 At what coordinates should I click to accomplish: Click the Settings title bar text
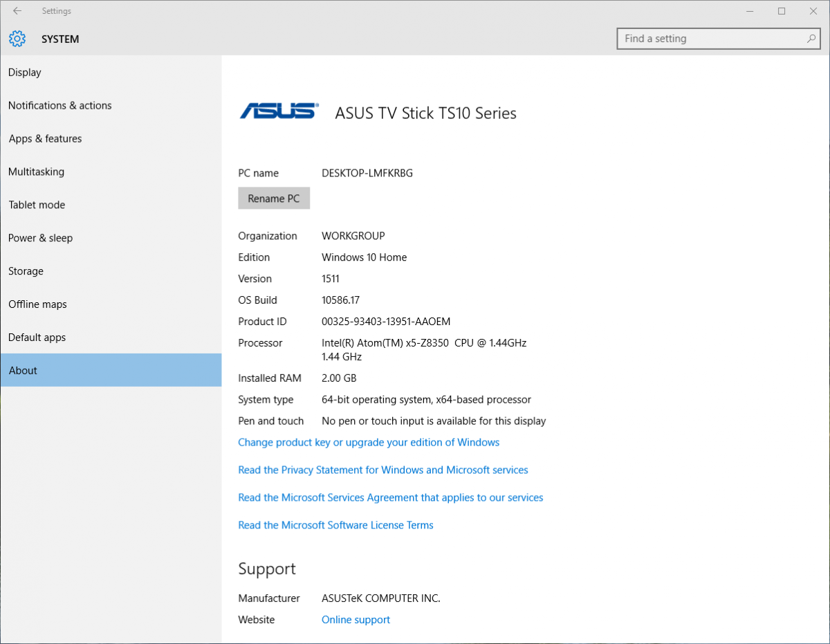56,11
